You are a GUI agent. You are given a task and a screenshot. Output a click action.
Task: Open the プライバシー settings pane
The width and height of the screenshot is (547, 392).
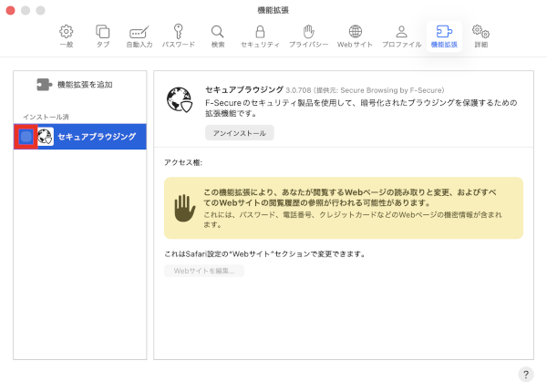[308, 36]
